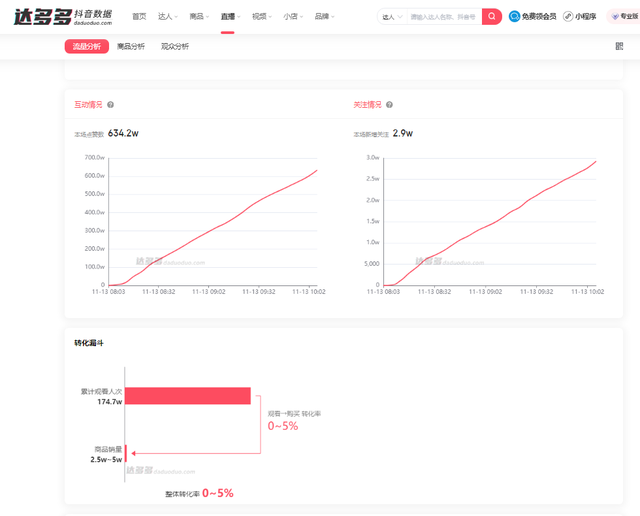Select the 流量分析 tab
Screen dimensions: 640x516
[87, 46]
